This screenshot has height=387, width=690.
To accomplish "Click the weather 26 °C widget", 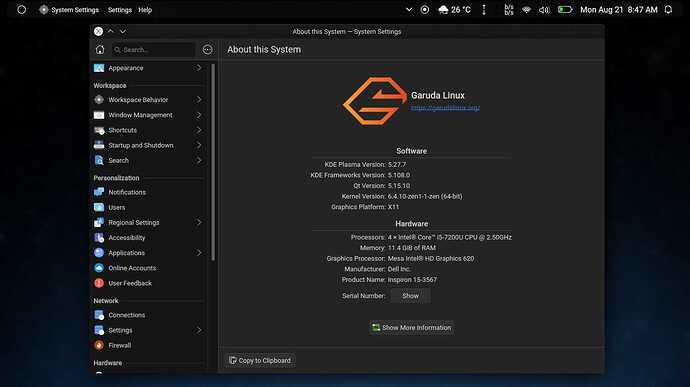I will [455, 10].
